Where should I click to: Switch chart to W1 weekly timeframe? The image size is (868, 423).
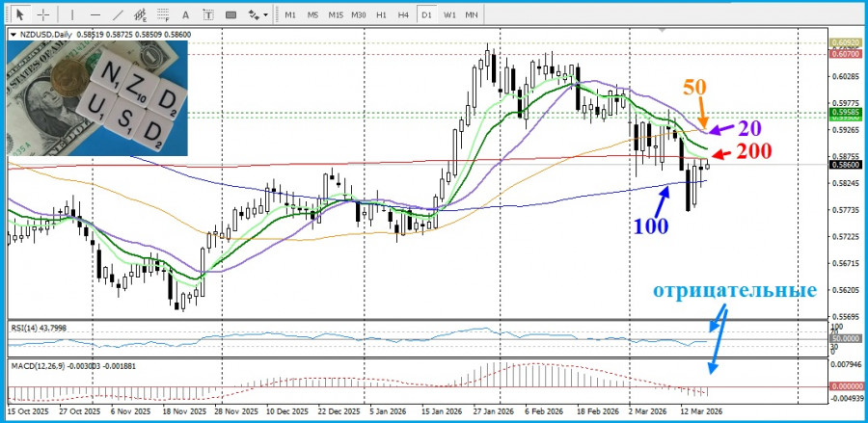pyautogui.click(x=448, y=14)
